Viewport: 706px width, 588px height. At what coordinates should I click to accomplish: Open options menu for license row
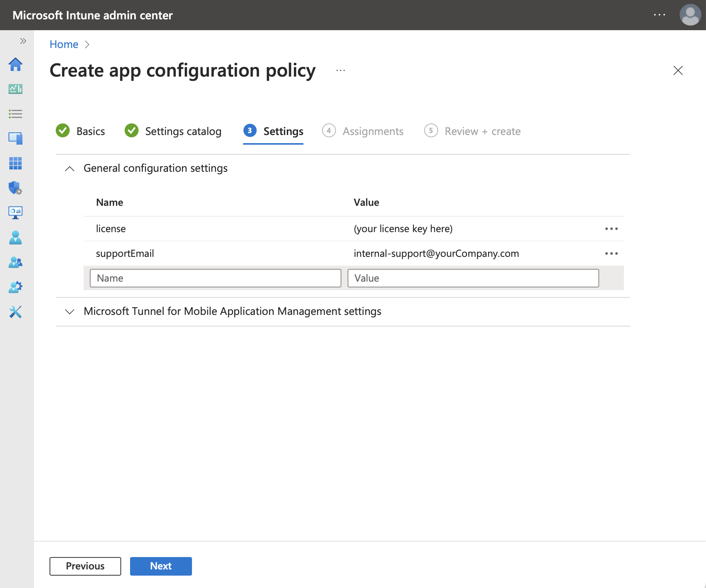612,229
